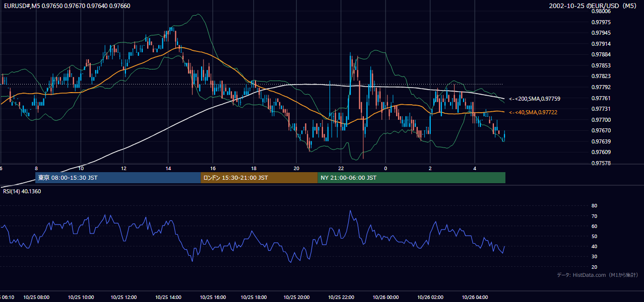Click the 0.97700 price axis value

[x=601, y=120]
